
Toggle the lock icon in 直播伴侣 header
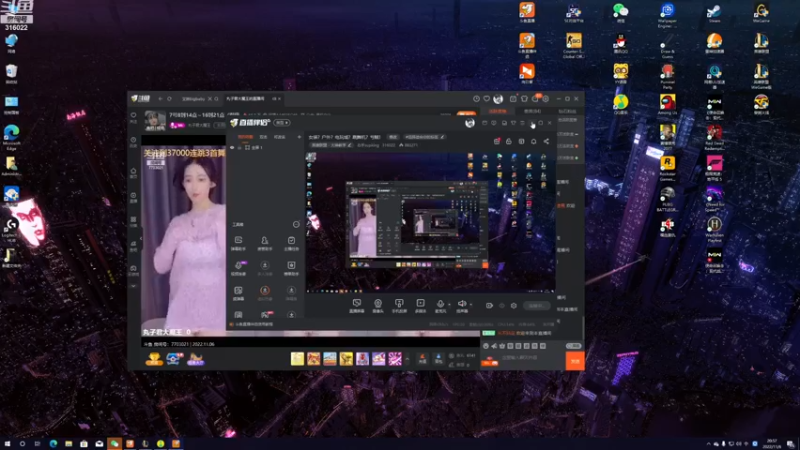[509, 141]
